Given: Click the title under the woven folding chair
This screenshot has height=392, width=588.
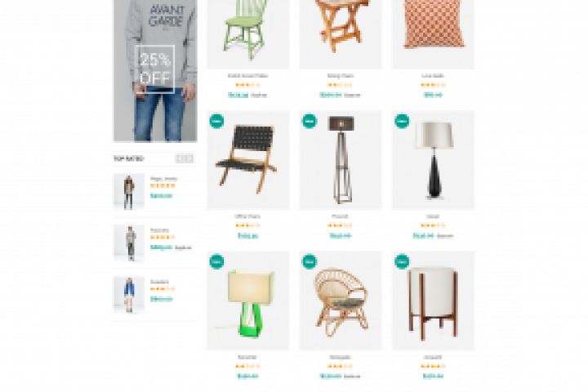Looking at the screenshot, I should (248, 216).
